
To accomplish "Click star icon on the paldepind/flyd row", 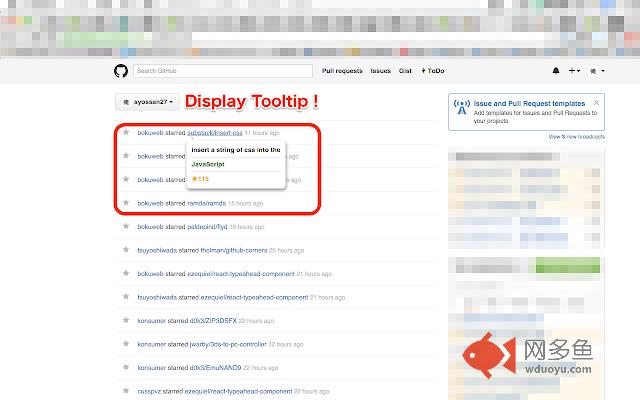I will [126, 226].
